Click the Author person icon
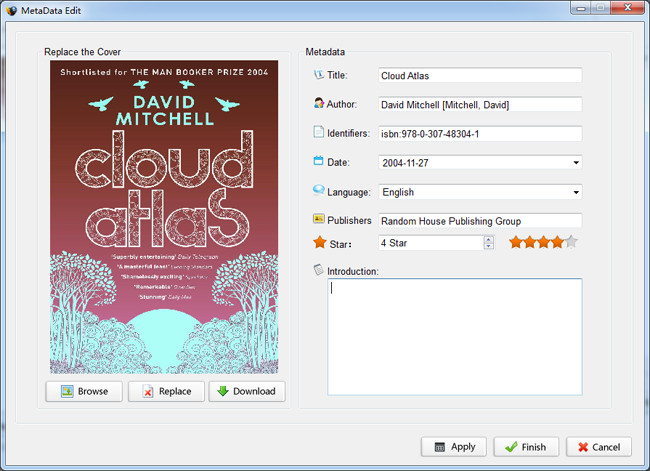 point(318,103)
